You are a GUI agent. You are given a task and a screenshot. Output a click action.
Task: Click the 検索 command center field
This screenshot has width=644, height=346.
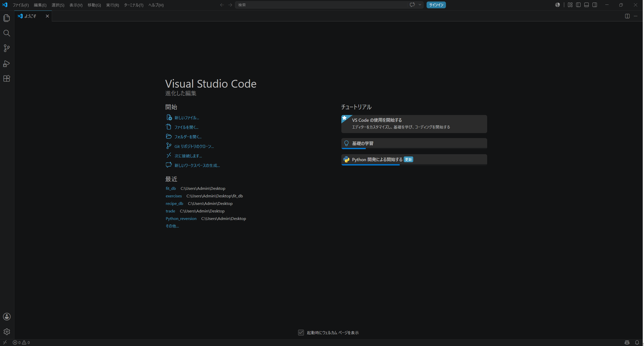click(x=322, y=5)
